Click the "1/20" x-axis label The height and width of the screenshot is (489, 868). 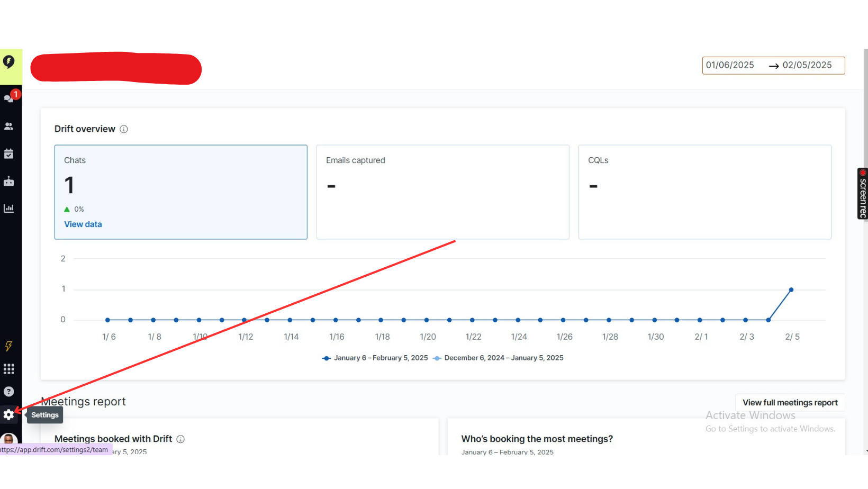428,337
